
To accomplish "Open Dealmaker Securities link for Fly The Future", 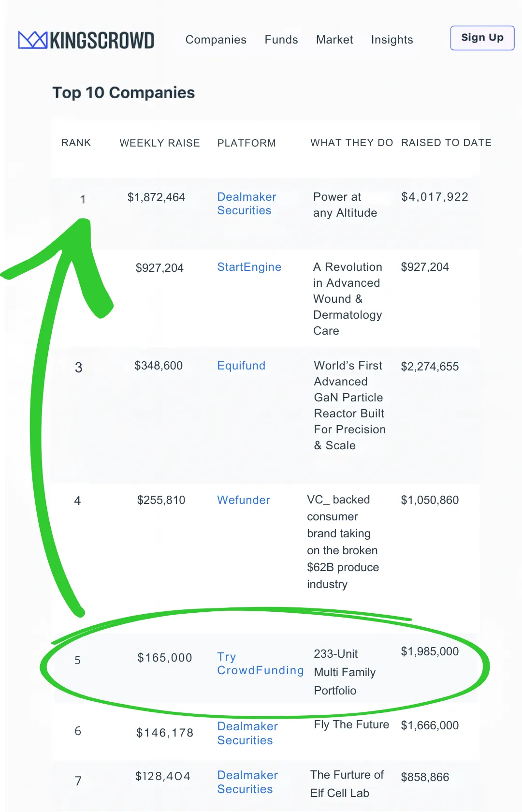I will 247,733.
